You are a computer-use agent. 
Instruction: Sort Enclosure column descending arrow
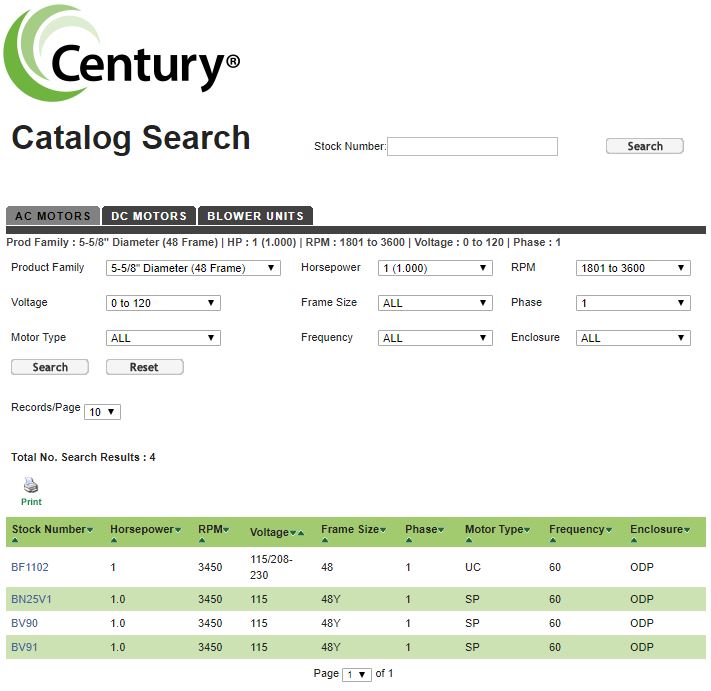click(687, 530)
